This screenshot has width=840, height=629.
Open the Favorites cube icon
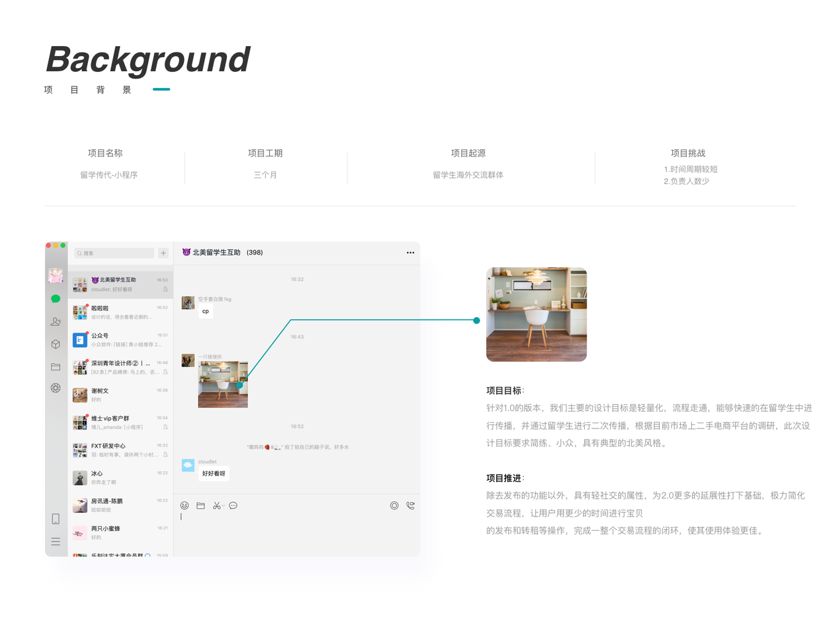[55, 344]
